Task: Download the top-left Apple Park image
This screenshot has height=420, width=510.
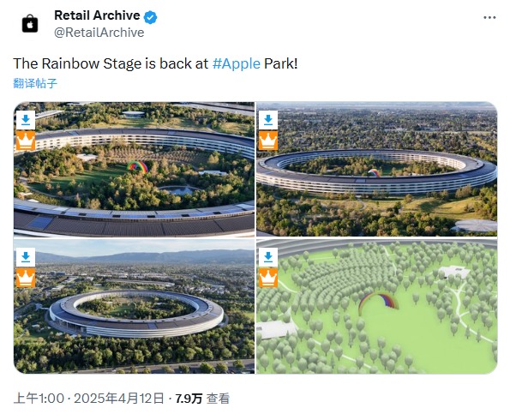Action: (x=26, y=120)
